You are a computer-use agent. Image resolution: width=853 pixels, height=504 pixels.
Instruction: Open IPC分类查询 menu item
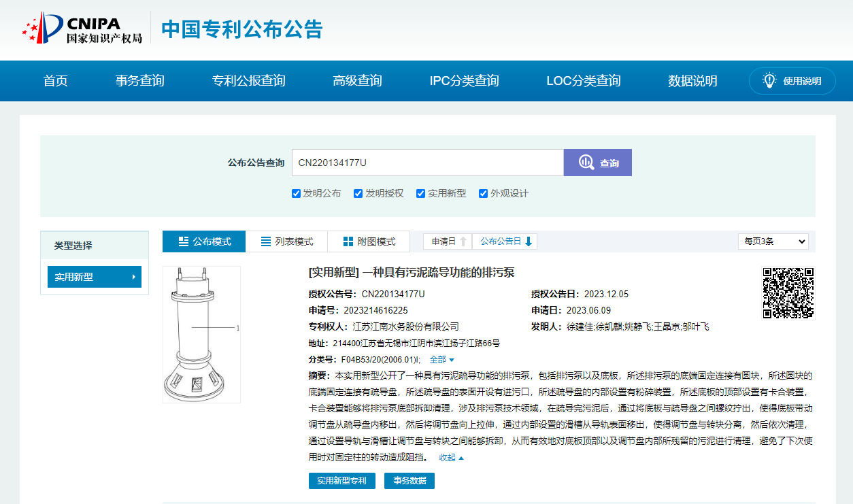[x=465, y=81]
